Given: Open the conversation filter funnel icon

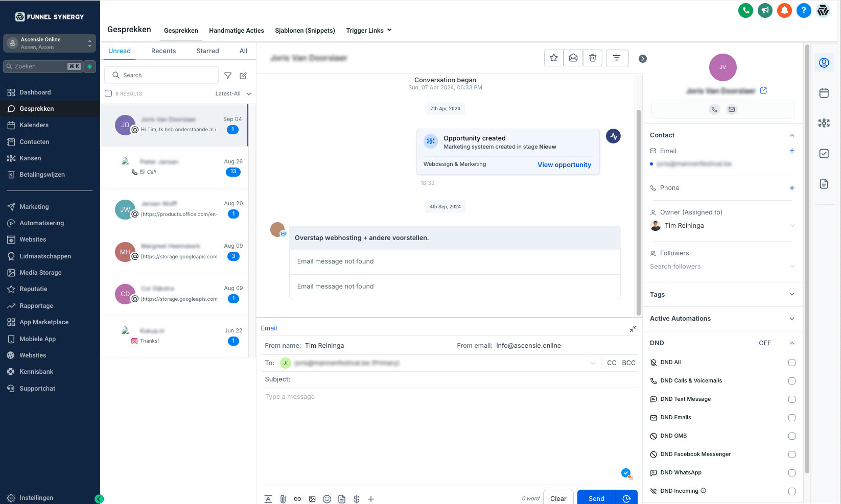Looking at the screenshot, I should tap(228, 76).
